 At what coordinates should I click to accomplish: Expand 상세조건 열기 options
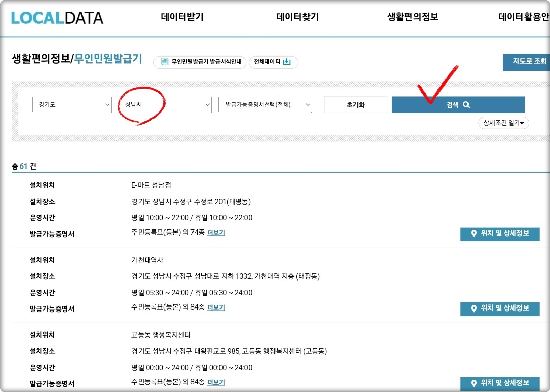click(x=503, y=123)
